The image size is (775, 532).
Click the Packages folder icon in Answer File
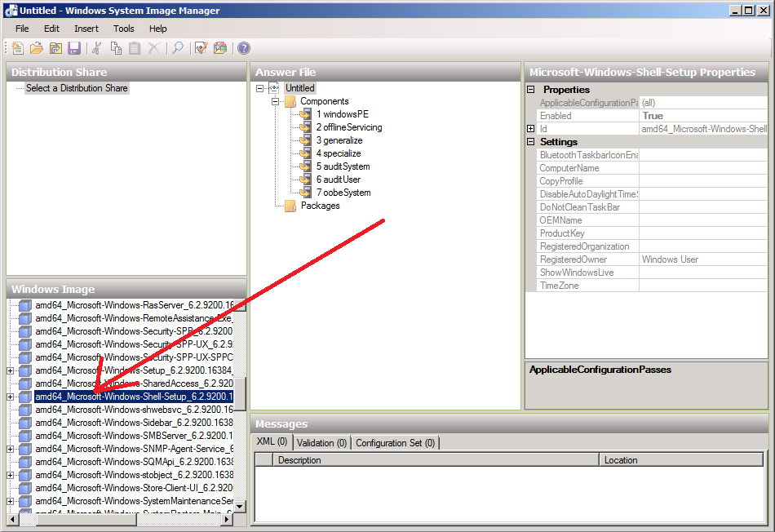(290, 206)
